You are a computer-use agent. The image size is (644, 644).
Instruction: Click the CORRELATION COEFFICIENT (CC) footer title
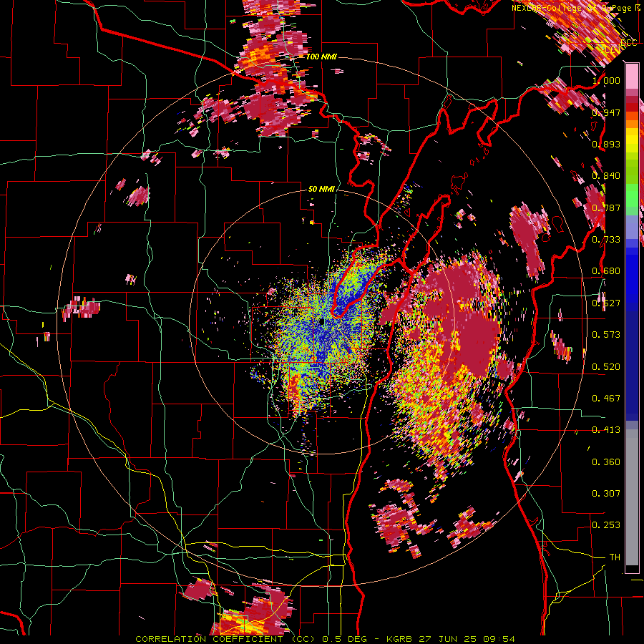pos(225,639)
